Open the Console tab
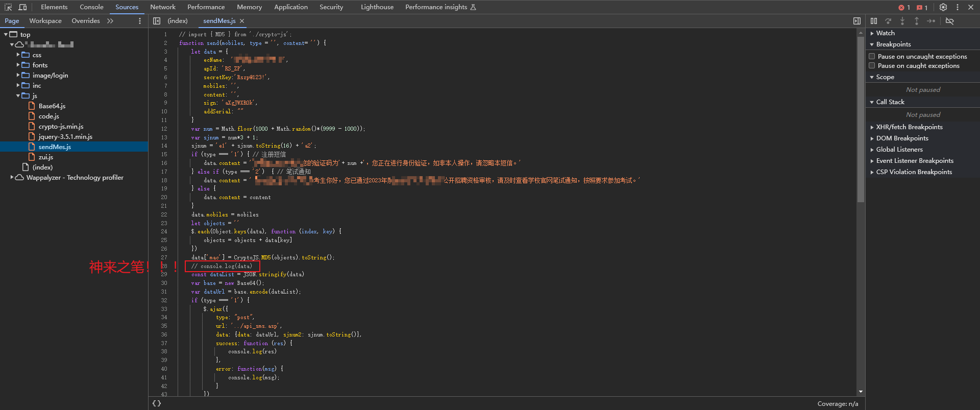This screenshot has width=980, height=410. [x=91, y=7]
